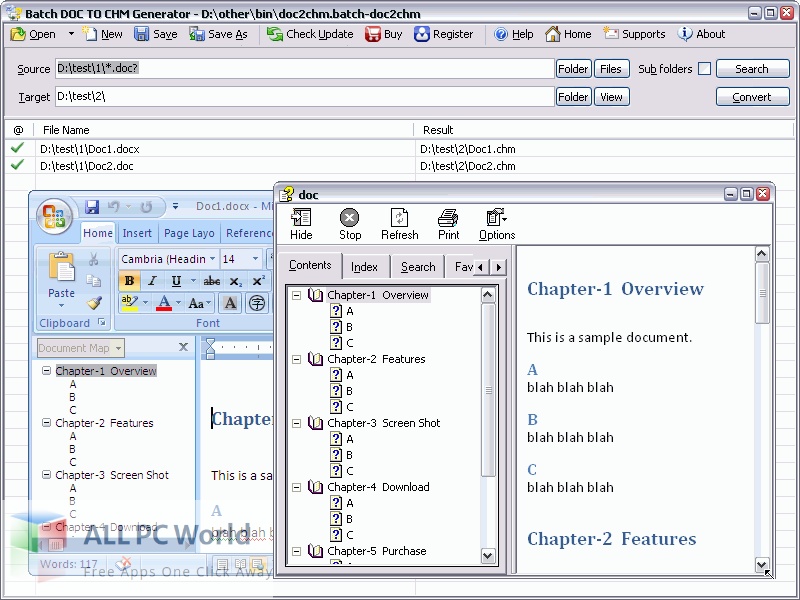Toggle Italic formatting in Word ribbon

coord(153,281)
